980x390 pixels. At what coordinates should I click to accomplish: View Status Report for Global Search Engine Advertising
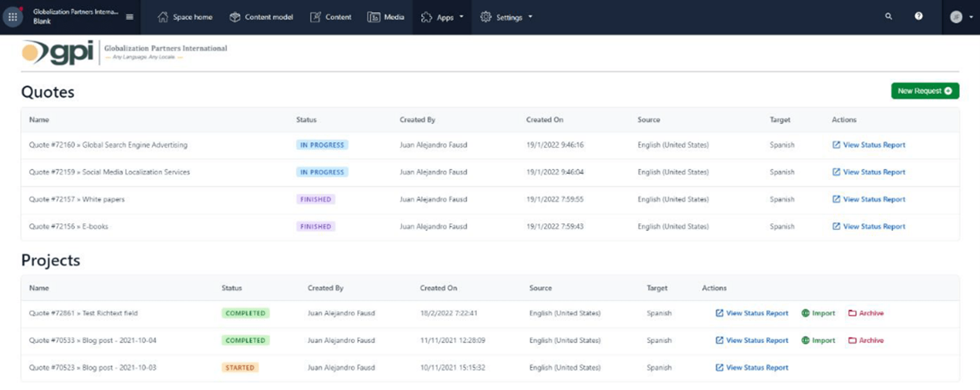pos(869,145)
